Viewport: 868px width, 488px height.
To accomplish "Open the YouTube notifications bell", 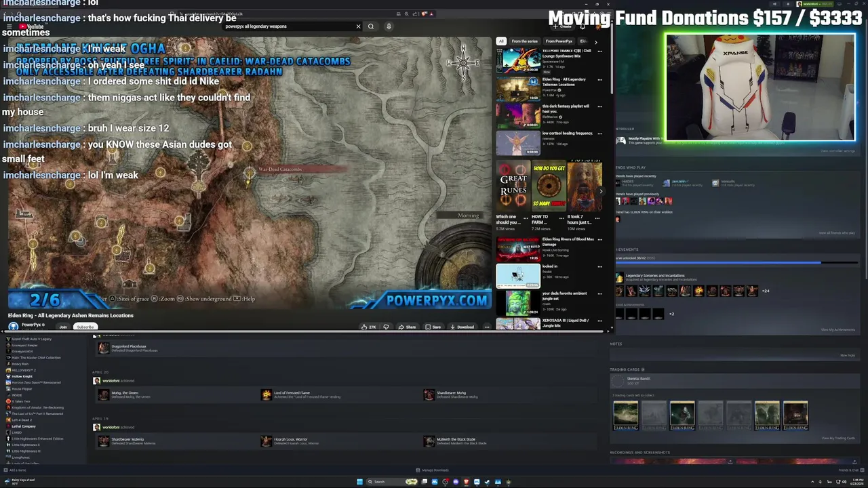I will point(583,26).
